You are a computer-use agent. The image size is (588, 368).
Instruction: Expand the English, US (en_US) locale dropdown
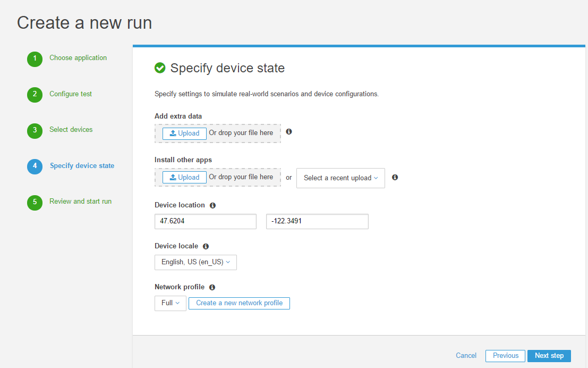click(195, 262)
